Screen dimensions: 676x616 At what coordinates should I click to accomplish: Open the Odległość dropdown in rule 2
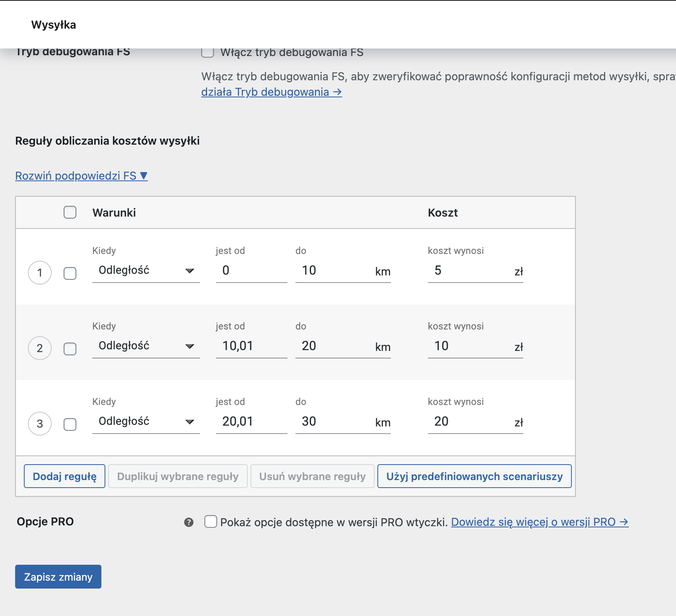pyautogui.click(x=146, y=346)
